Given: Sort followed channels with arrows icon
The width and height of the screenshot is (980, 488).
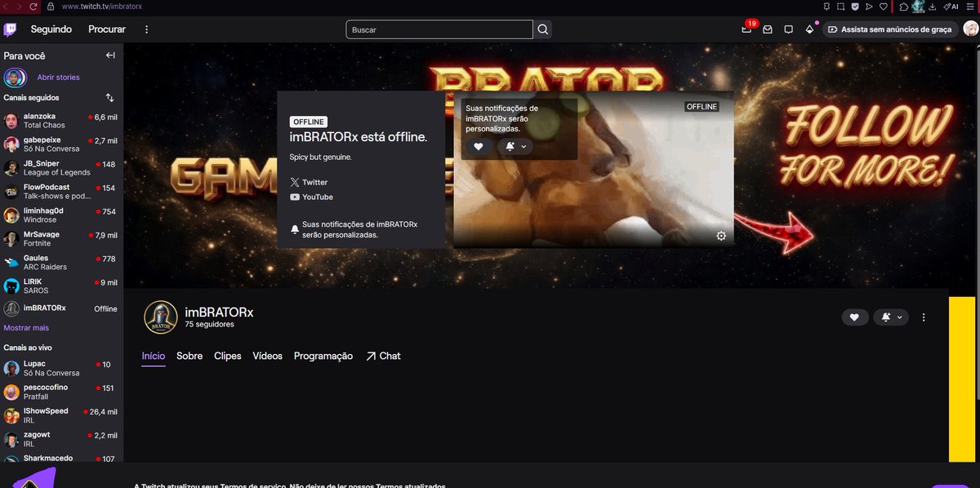Looking at the screenshot, I should [110, 97].
